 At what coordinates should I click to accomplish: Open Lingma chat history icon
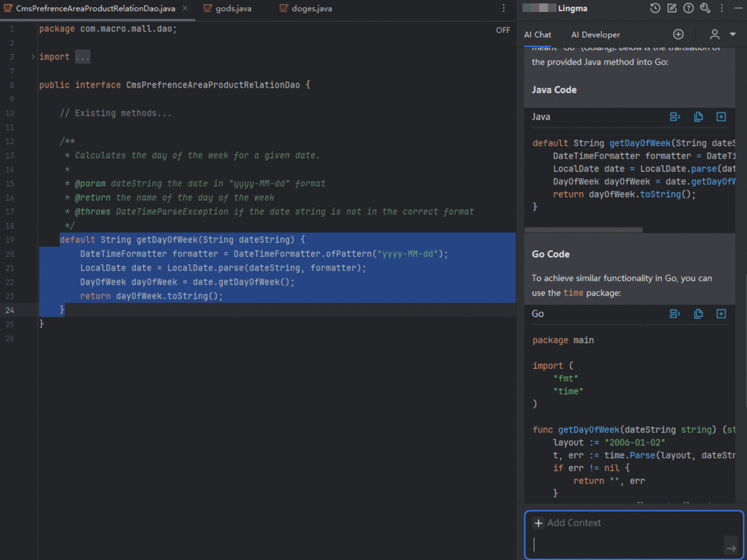(655, 8)
